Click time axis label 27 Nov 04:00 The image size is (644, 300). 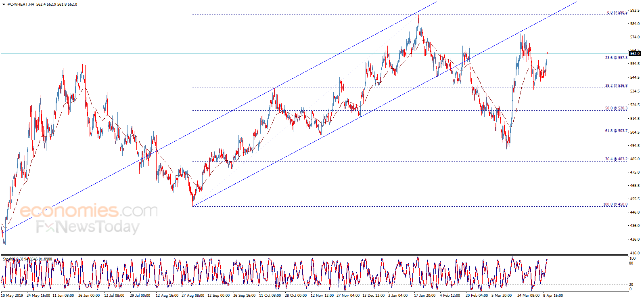click(x=348, y=296)
